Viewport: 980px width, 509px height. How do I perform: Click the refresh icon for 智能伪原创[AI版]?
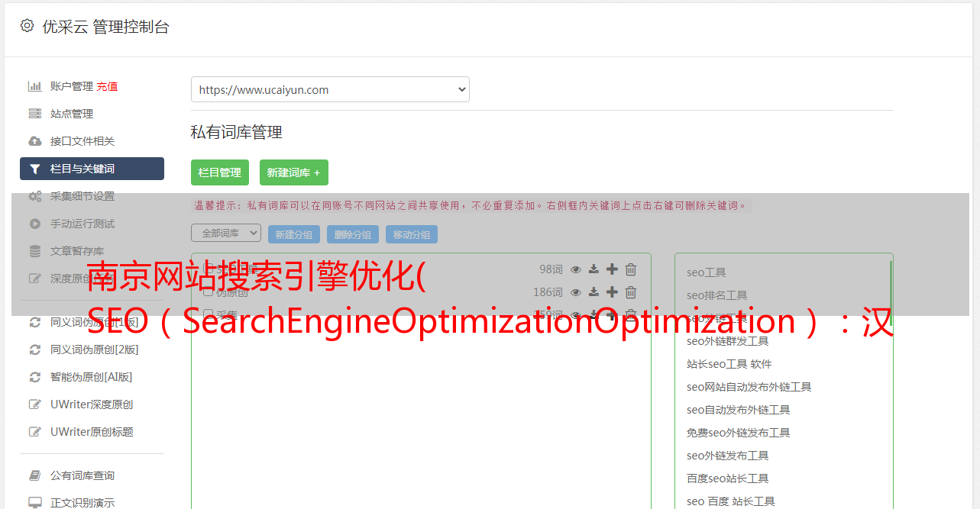(35, 377)
